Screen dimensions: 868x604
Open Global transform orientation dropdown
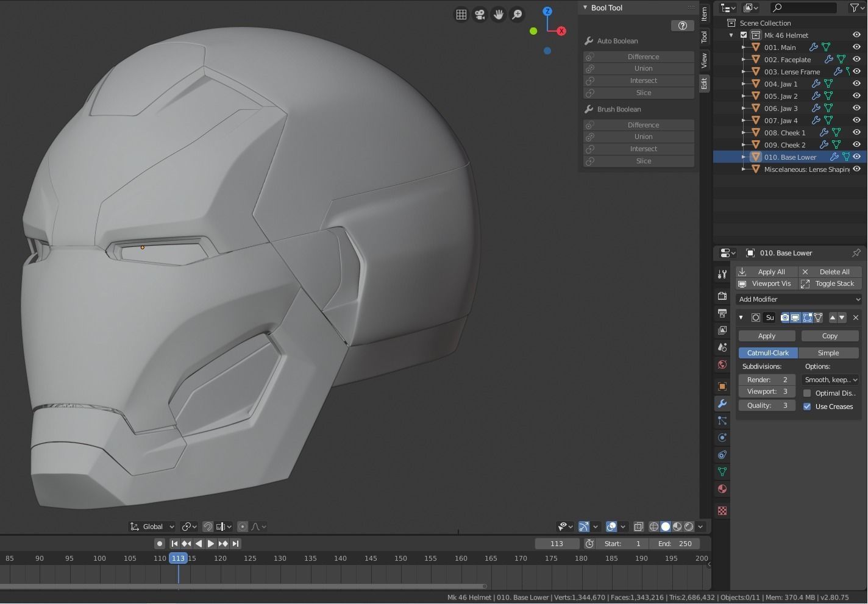153,527
